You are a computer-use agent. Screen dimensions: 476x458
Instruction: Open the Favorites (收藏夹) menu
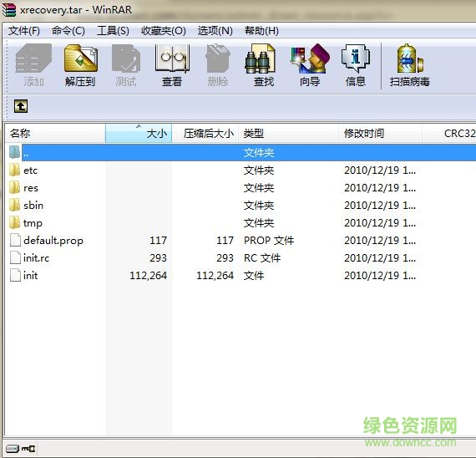coord(164,31)
